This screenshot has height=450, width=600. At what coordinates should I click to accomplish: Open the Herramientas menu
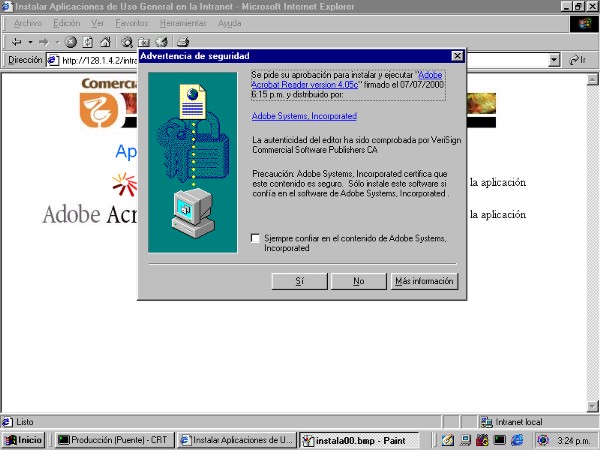coord(180,22)
